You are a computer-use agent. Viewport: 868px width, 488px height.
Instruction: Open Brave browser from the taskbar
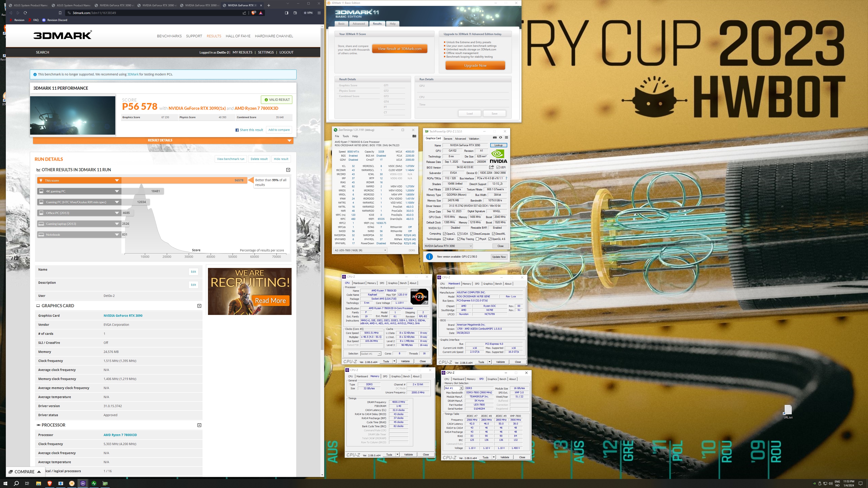[x=50, y=483]
